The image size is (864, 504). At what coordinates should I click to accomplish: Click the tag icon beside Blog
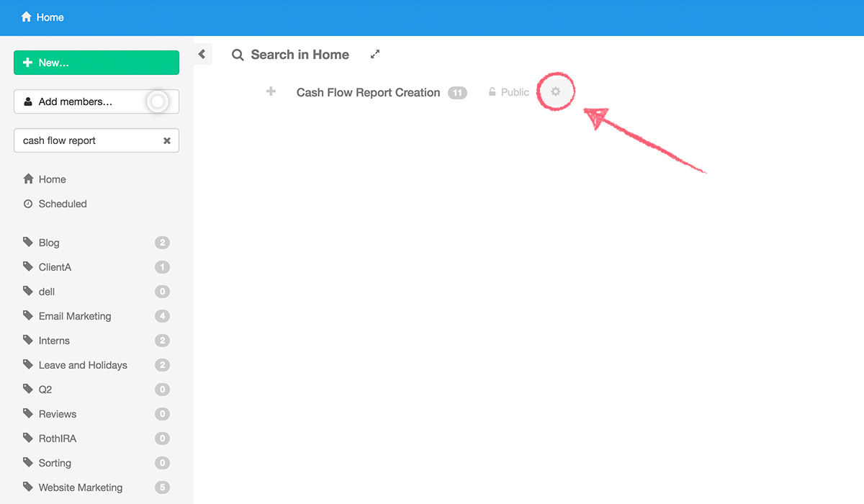click(x=28, y=242)
